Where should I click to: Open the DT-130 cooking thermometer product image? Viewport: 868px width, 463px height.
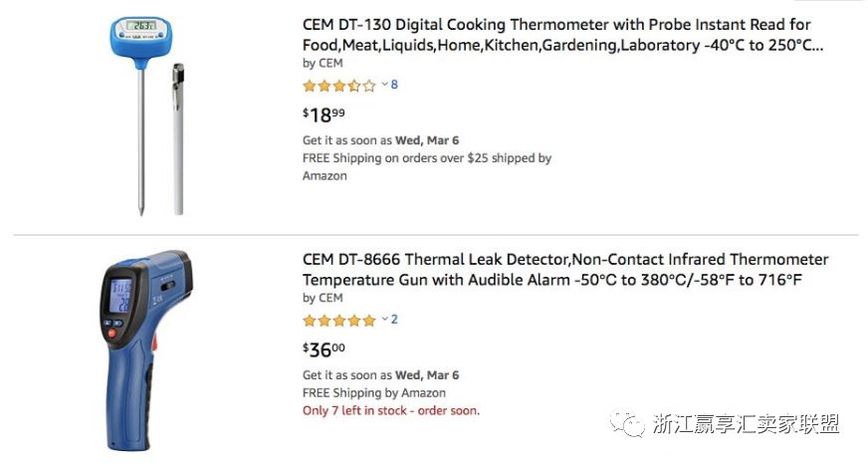pos(149,114)
